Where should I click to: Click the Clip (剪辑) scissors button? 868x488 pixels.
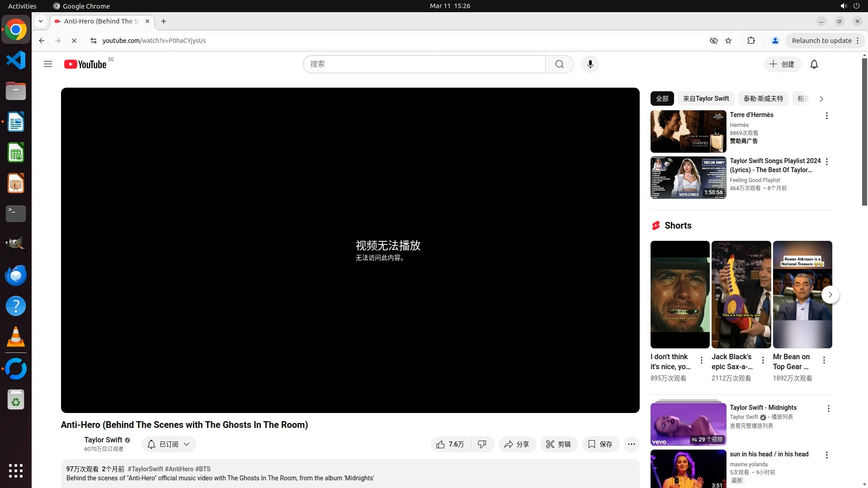coord(558,444)
